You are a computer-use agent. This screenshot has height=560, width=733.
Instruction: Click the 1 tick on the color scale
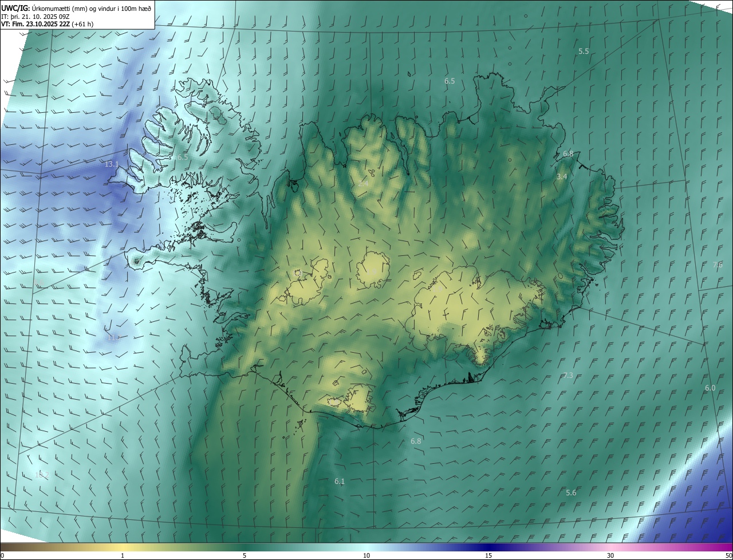coord(123,555)
